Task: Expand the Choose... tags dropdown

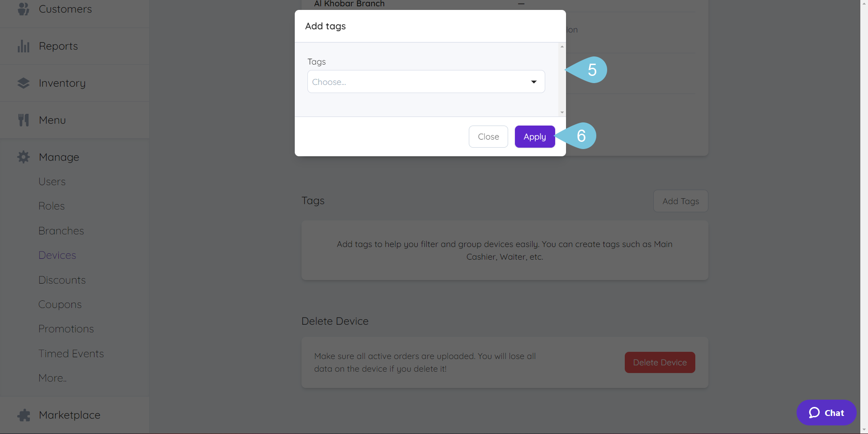Action: 425,82
